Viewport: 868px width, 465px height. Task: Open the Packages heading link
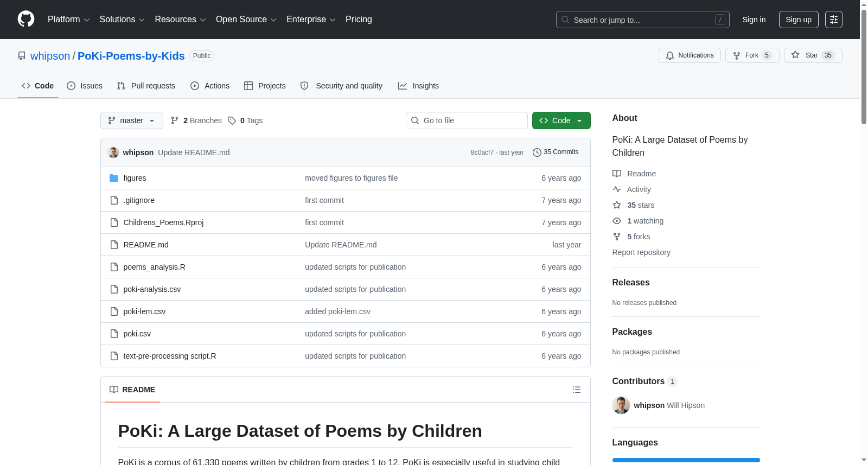[632, 332]
